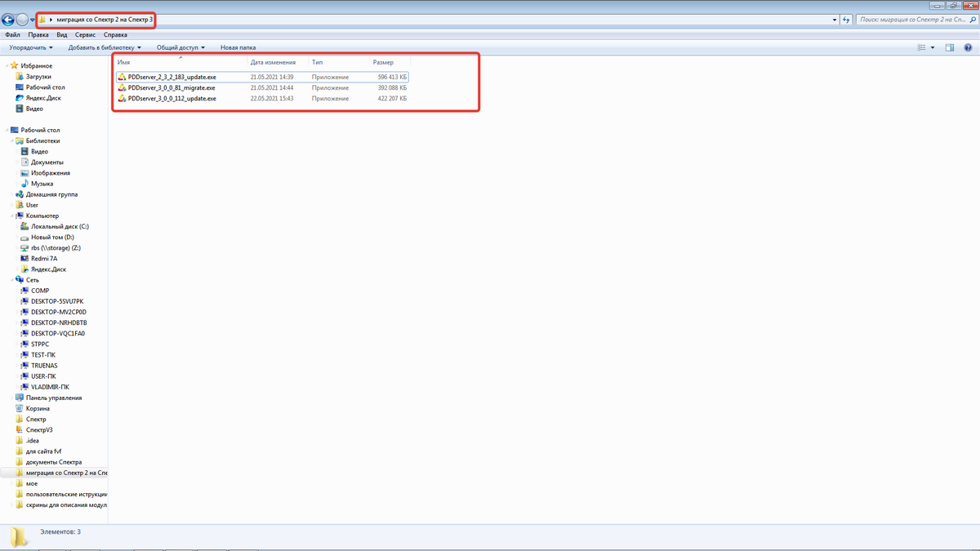Select the Музыка library icon
This screenshot has height=551, width=980.
pos(24,184)
